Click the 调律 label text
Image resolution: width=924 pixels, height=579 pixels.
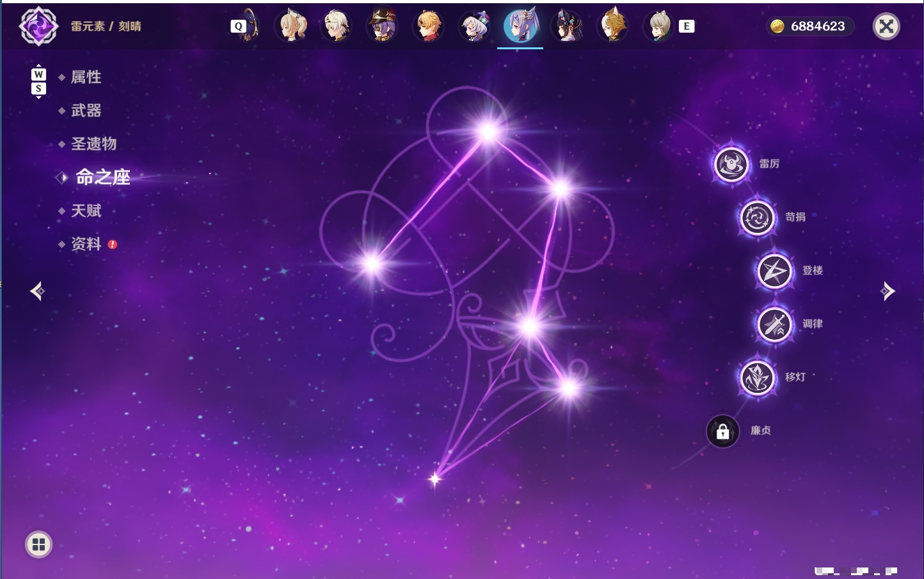[813, 324]
